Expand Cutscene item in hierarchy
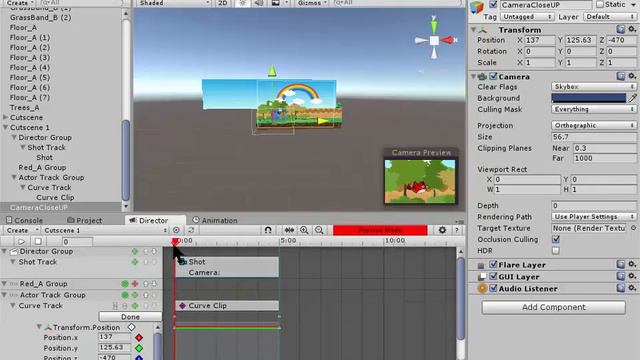The image size is (640, 360). pos(6,118)
